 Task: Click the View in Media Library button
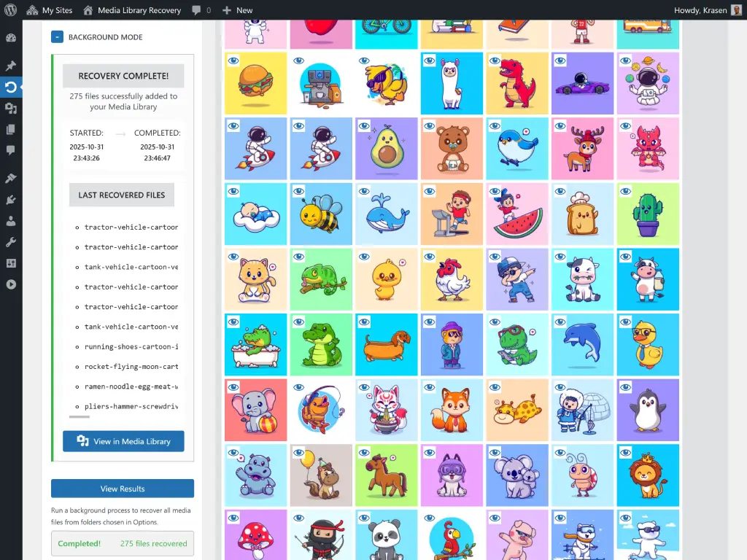123,441
